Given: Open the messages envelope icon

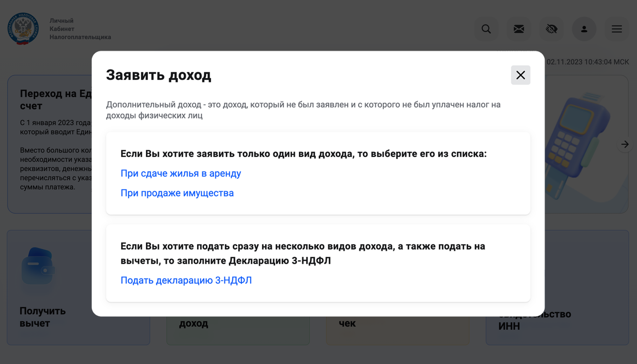Looking at the screenshot, I should pyautogui.click(x=519, y=29).
